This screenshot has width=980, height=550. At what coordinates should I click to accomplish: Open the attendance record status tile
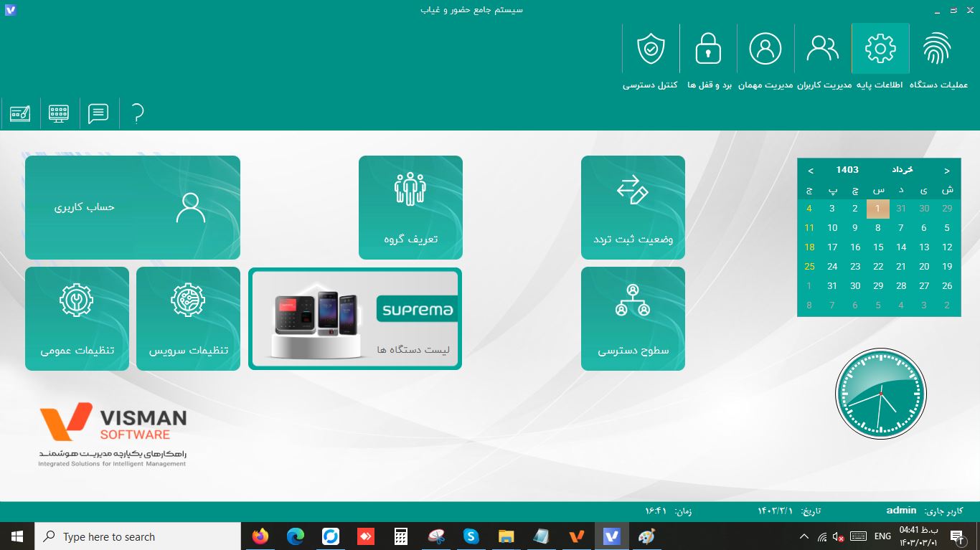[633, 207]
